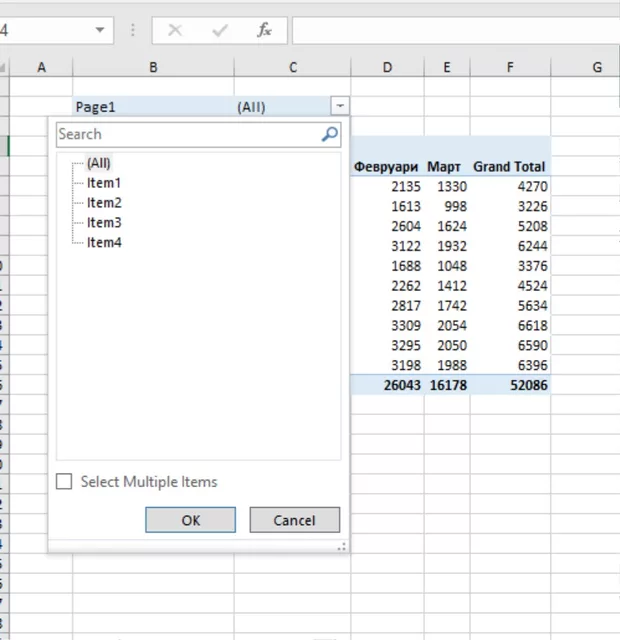Click the formula bar Enter checkmark icon
Viewport: 620px width, 640px height.
(x=220, y=30)
